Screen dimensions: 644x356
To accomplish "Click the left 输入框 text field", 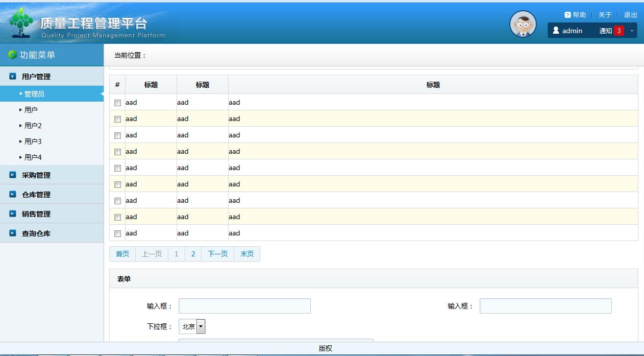I will [x=244, y=306].
